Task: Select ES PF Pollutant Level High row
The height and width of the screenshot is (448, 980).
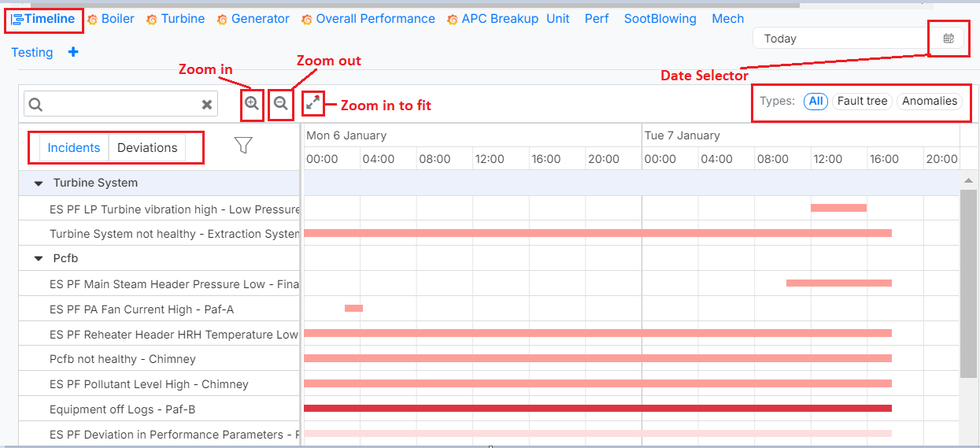Action: click(x=159, y=384)
